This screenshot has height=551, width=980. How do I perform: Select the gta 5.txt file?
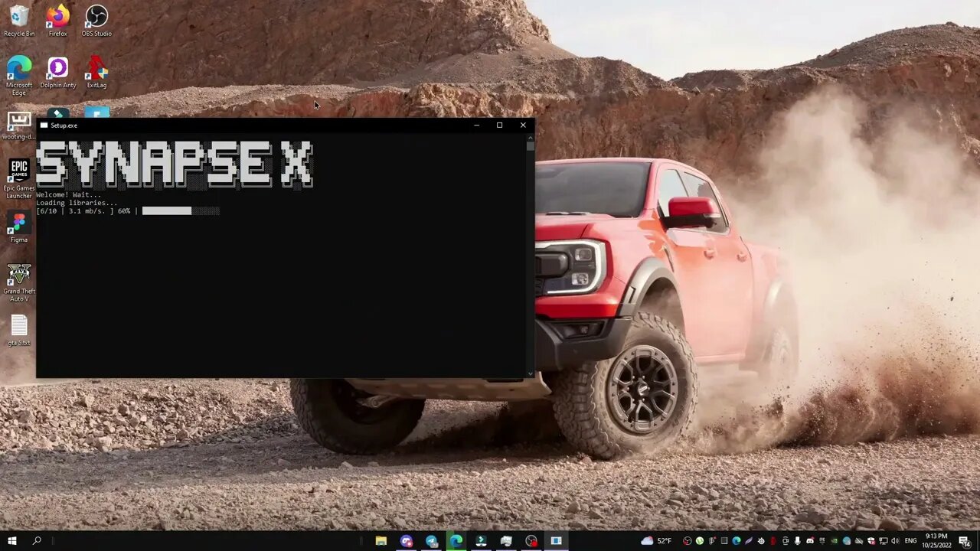19,331
